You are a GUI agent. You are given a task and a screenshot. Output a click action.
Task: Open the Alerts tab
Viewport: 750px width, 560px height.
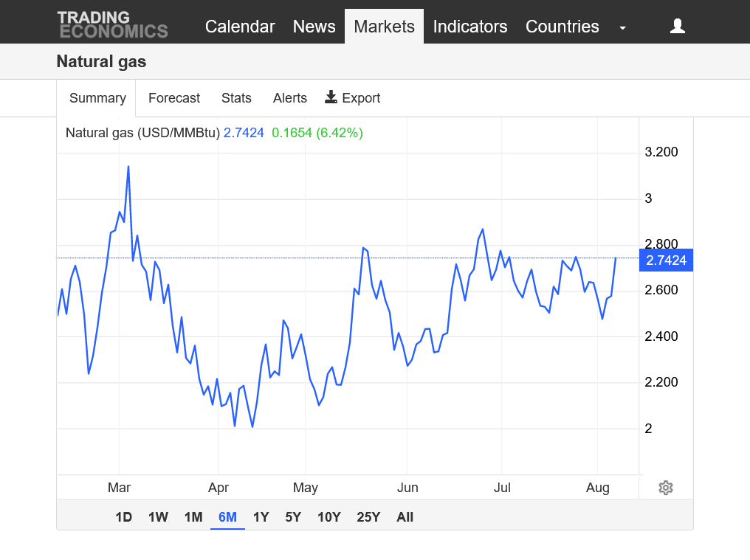(x=289, y=98)
